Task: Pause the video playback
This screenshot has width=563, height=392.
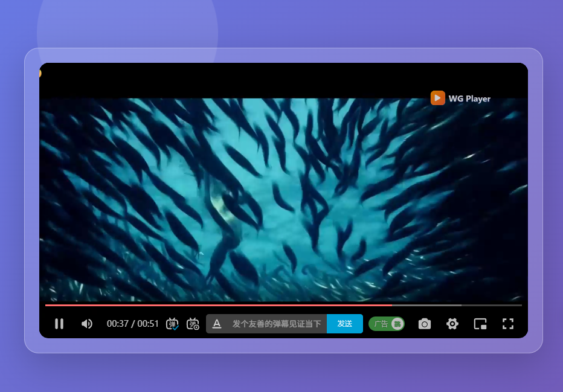Action: click(x=59, y=324)
